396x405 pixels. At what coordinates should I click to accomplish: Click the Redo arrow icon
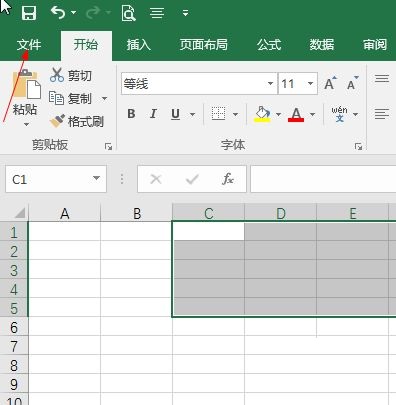[x=93, y=13]
